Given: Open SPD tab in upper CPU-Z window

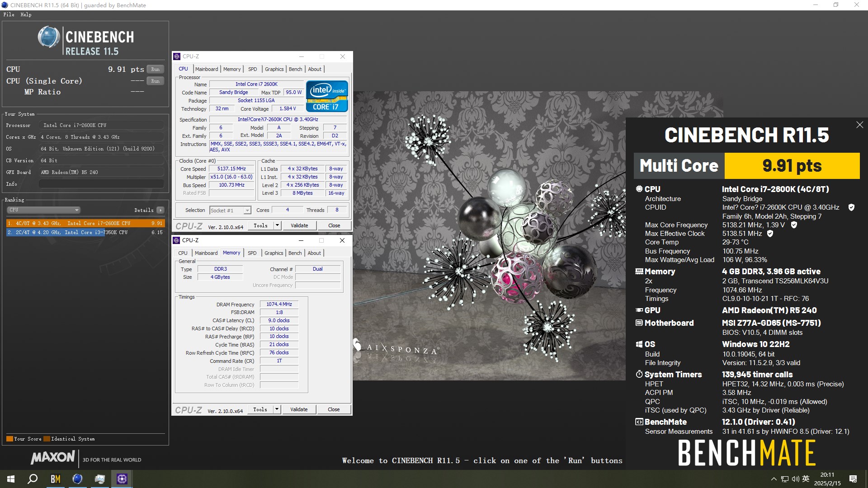Looking at the screenshot, I should point(253,69).
